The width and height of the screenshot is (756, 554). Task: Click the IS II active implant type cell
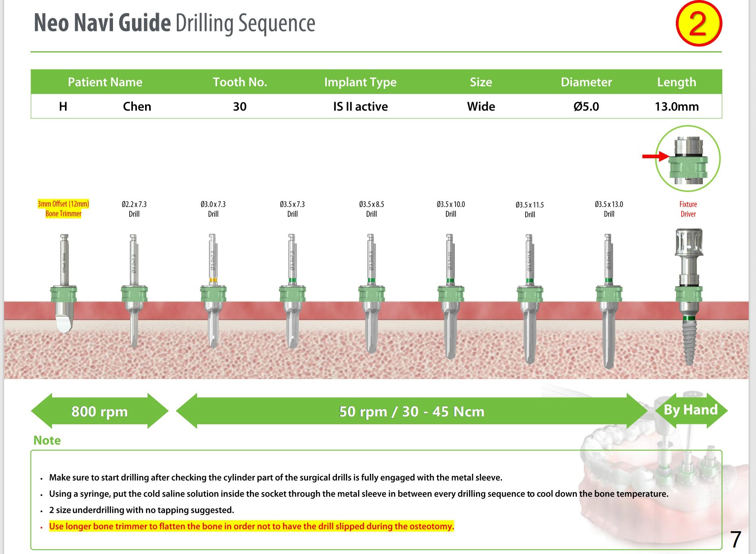click(360, 107)
